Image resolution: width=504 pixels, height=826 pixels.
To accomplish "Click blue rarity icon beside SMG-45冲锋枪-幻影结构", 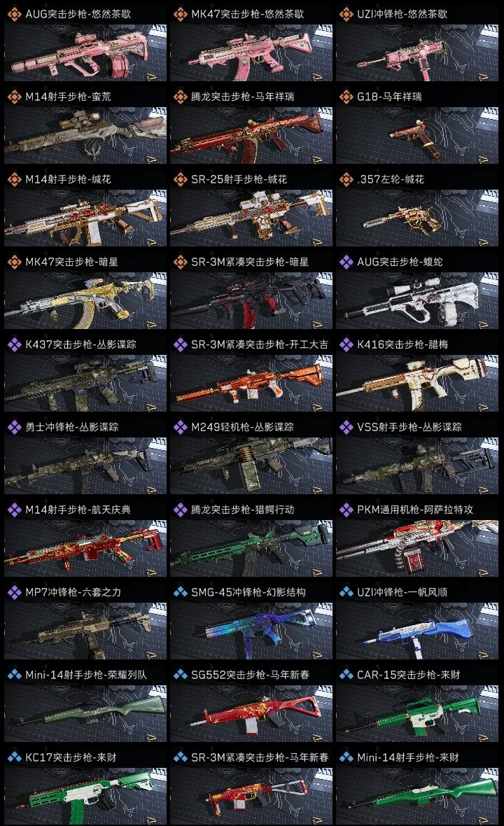I will (180, 592).
